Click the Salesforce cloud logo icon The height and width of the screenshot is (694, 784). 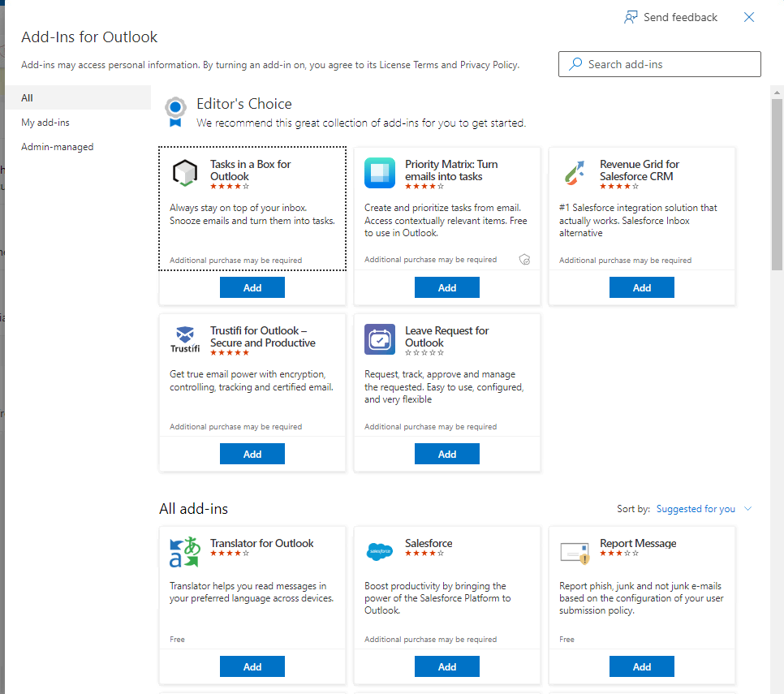380,551
